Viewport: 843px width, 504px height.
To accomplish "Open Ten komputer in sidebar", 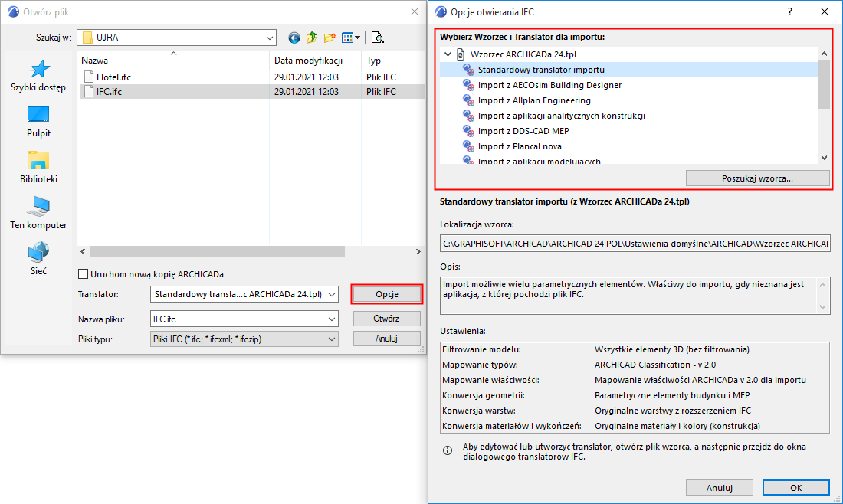I will 38,213.
